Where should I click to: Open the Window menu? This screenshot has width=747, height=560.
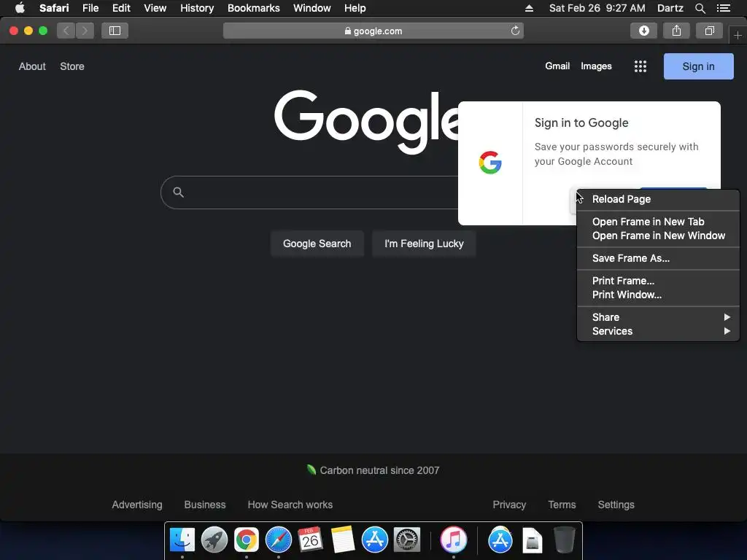point(311,8)
